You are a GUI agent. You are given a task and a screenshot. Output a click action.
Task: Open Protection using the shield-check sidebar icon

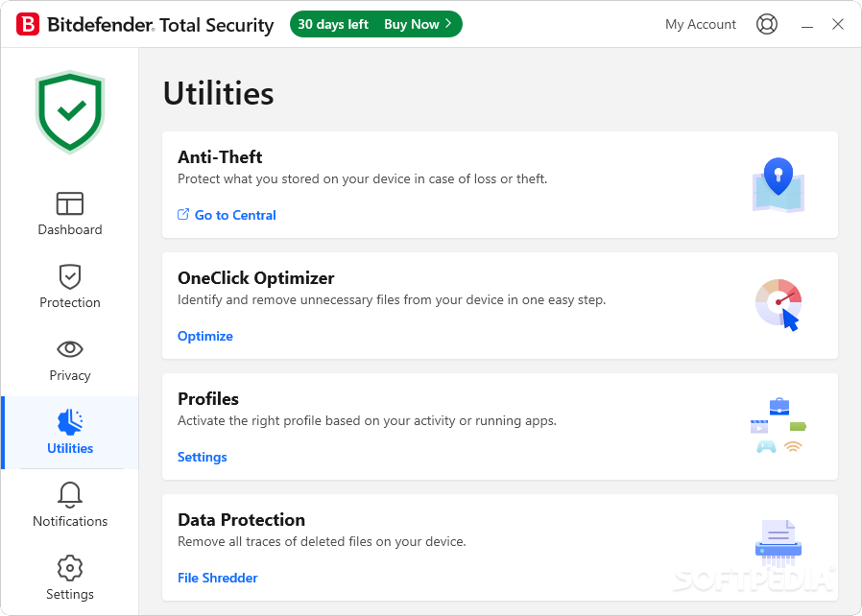click(69, 276)
